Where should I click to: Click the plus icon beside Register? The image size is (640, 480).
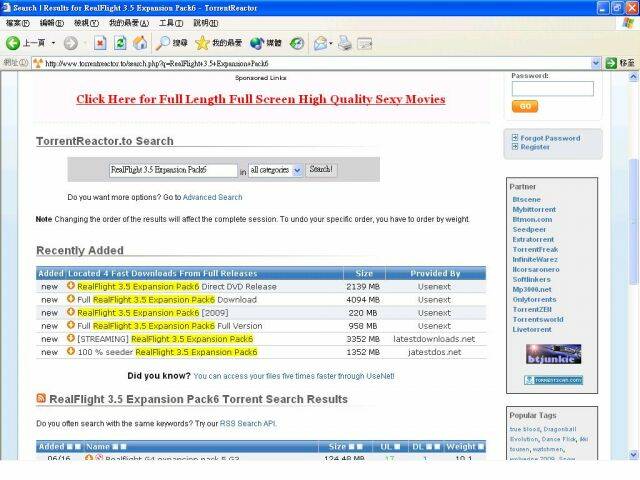(515, 147)
